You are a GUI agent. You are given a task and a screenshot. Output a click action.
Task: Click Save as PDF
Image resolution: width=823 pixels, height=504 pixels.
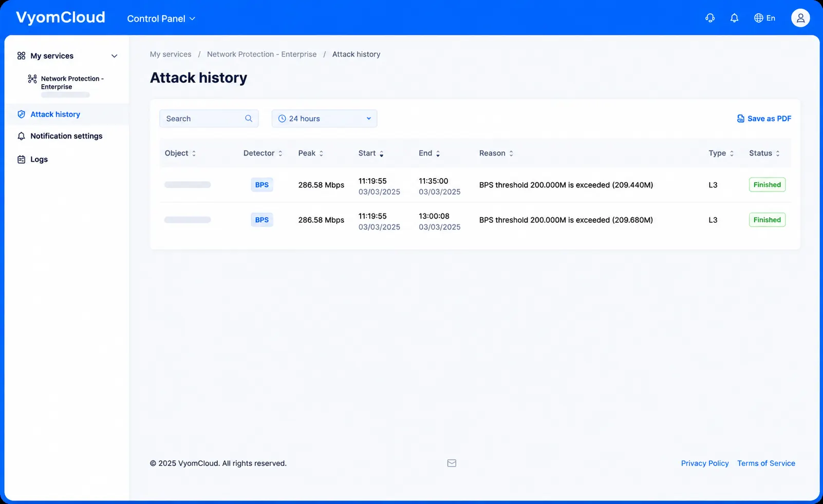point(764,119)
